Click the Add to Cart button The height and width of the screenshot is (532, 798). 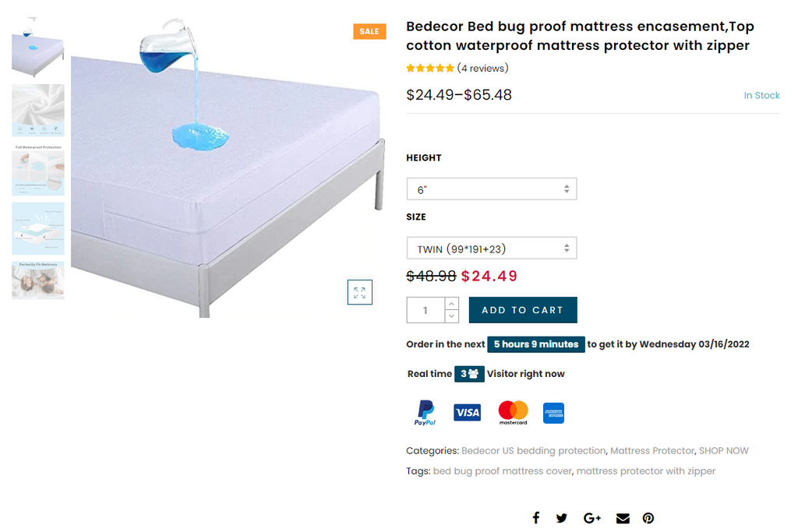coord(523,310)
